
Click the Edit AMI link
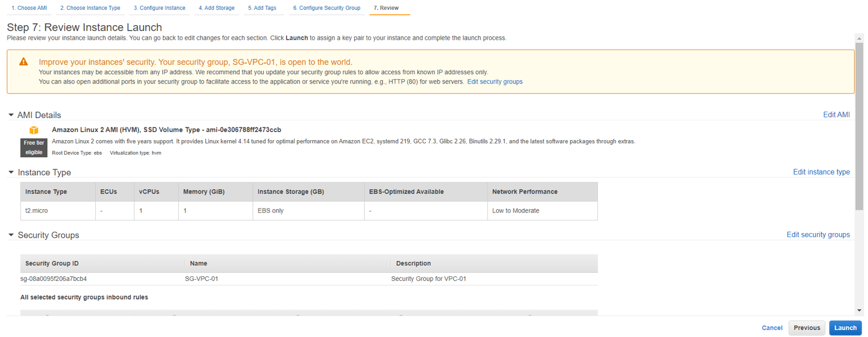836,114
